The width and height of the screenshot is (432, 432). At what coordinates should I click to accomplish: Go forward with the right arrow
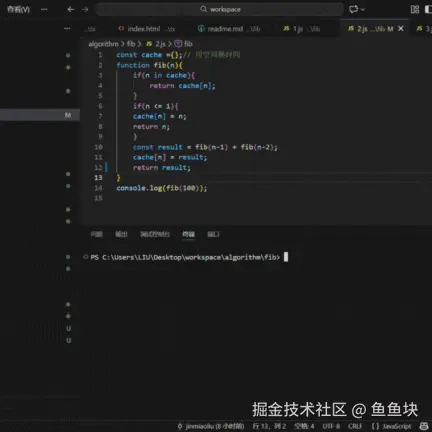click(85, 9)
